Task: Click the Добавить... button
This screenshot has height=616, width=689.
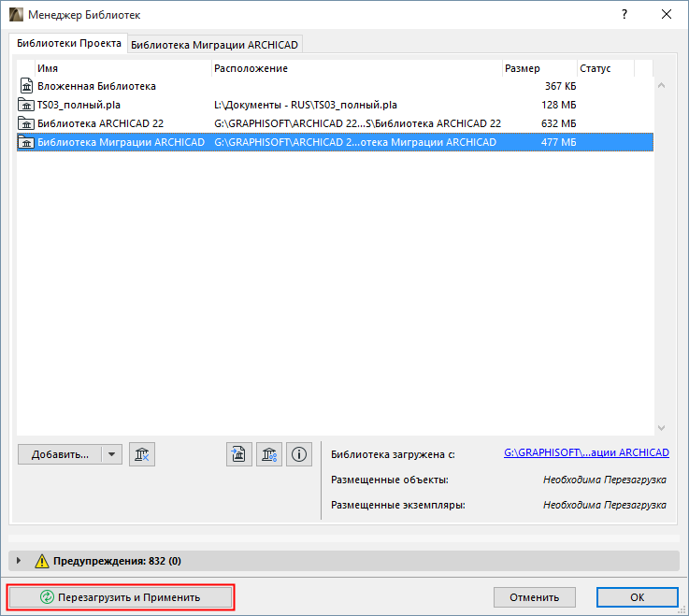Action: [x=60, y=454]
